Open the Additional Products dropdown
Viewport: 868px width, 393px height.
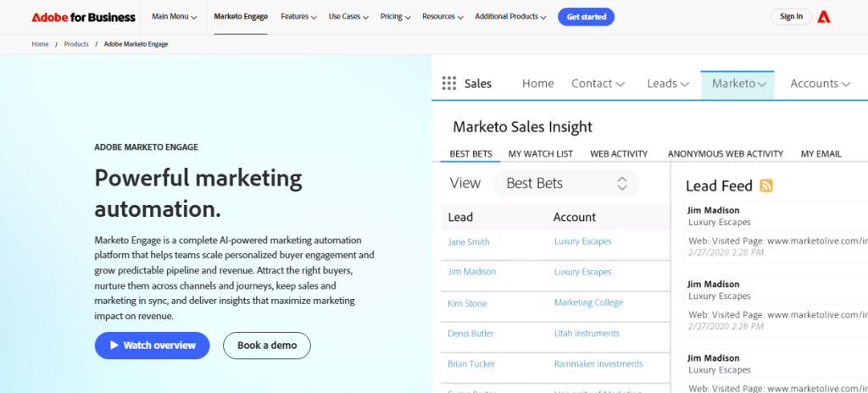coord(510,17)
